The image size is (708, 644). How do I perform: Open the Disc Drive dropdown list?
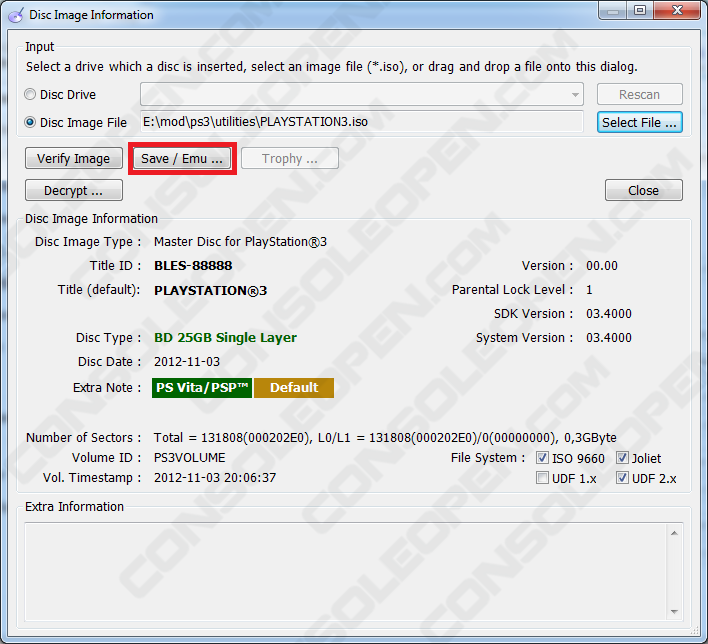pyautogui.click(x=362, y=94)
